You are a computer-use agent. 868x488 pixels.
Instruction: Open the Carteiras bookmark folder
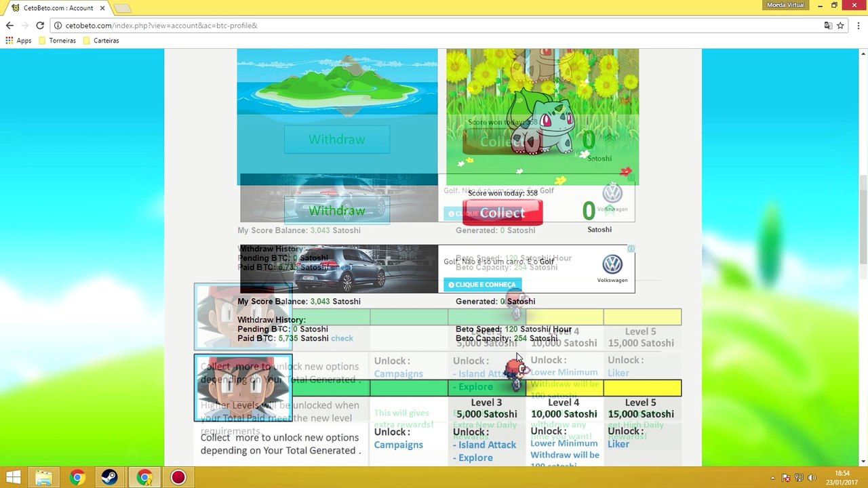[101, 41]
